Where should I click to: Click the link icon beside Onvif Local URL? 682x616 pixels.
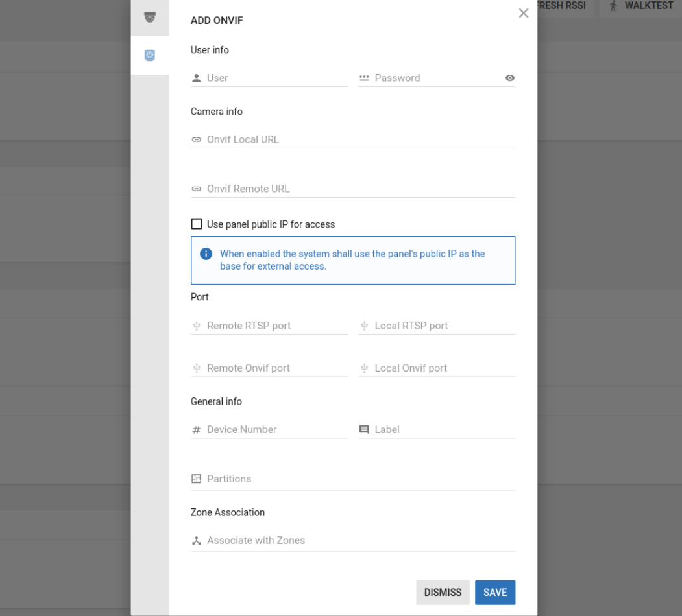coord(197,140)
